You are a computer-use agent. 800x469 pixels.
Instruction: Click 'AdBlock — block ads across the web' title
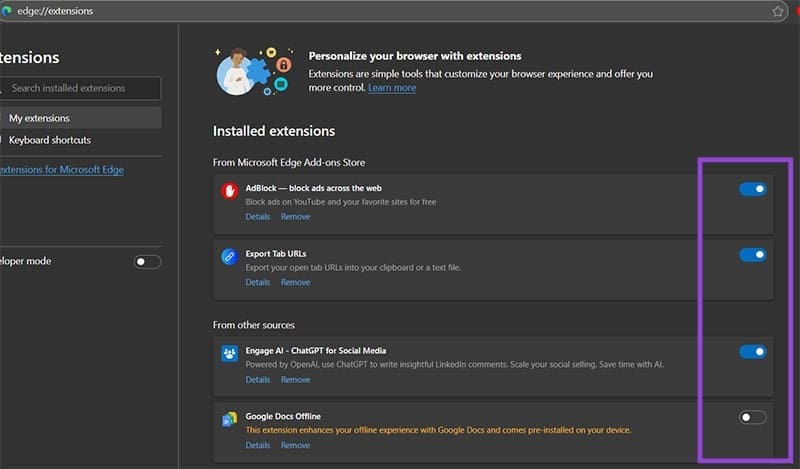[313, 188]
